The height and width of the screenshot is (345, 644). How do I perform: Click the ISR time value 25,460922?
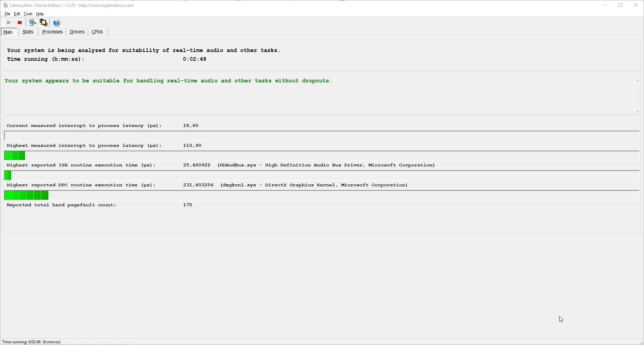click(x=197, y=165)
